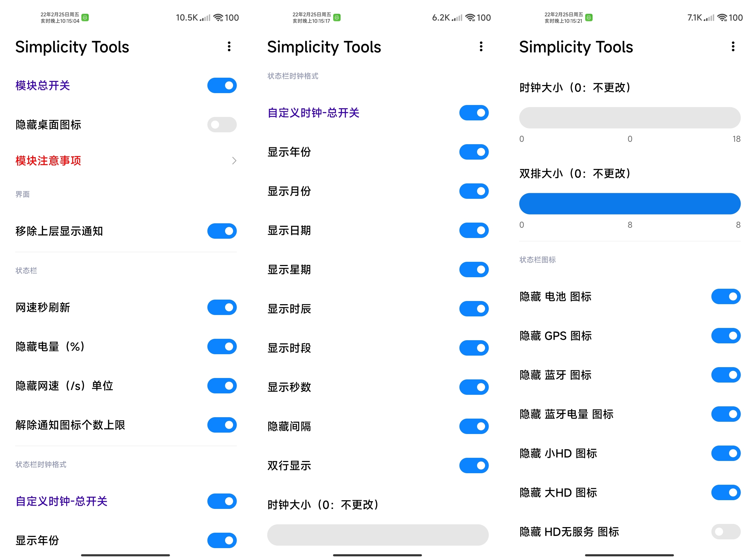This screenshot has width=756, height=560.
Task: Open overflow menu in the first screen
Action: [x=229, y=47]
